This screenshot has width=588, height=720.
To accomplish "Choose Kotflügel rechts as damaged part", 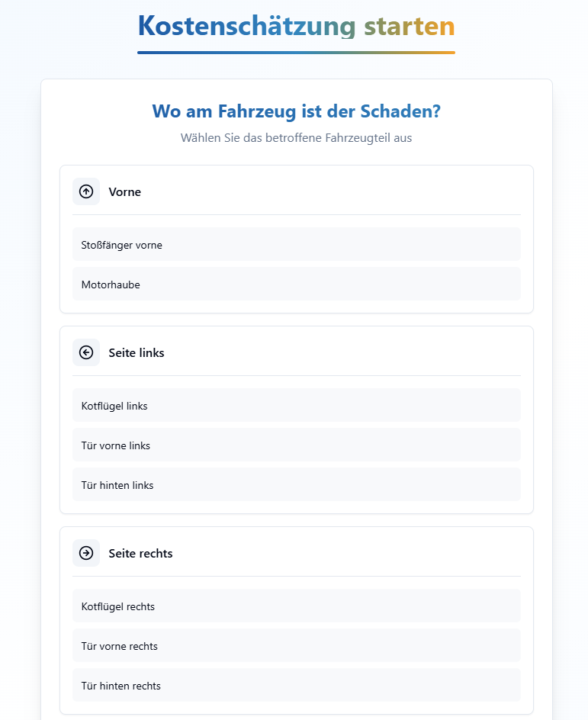I will pos(296,606).
